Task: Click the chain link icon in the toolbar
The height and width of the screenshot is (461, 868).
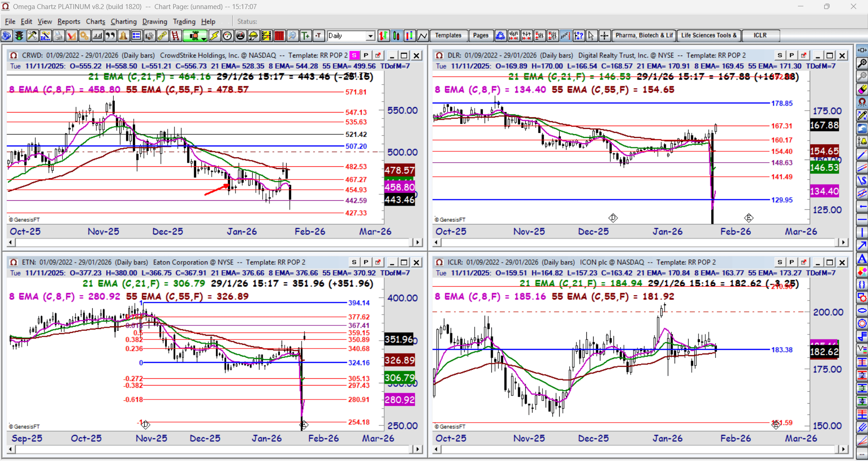Action: click(x=162, y=36)
